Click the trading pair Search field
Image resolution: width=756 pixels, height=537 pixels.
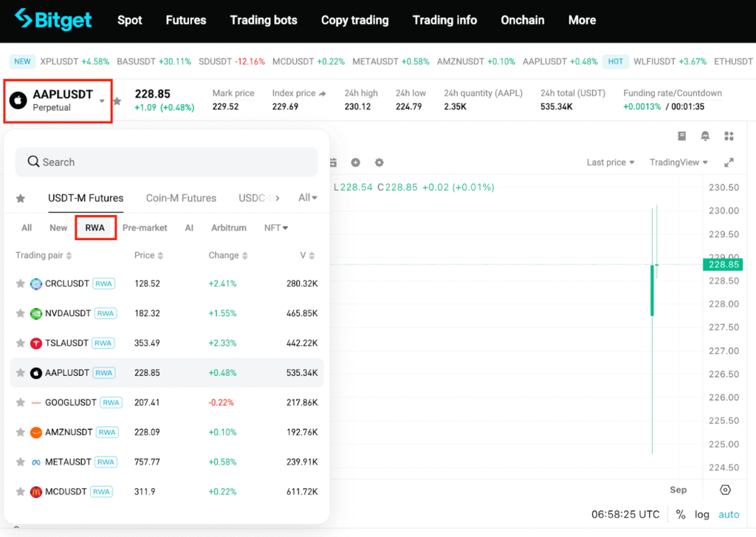point(166,162)
